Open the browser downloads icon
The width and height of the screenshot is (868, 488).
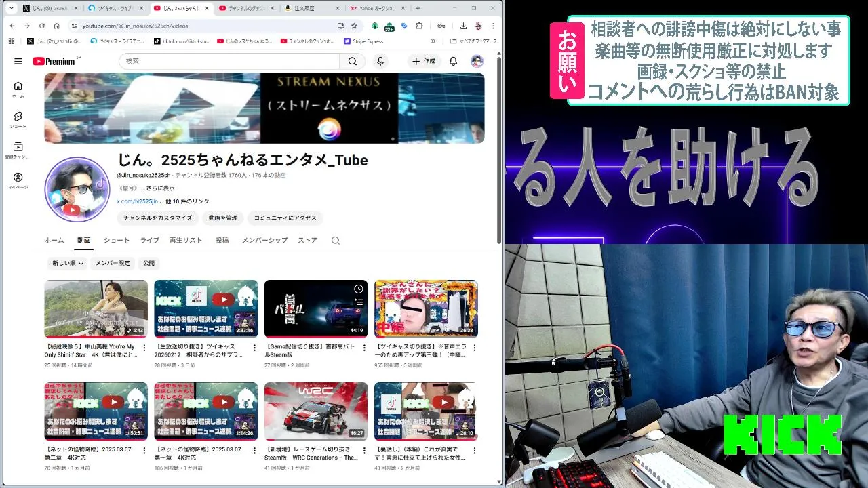(x=463, y=26)
